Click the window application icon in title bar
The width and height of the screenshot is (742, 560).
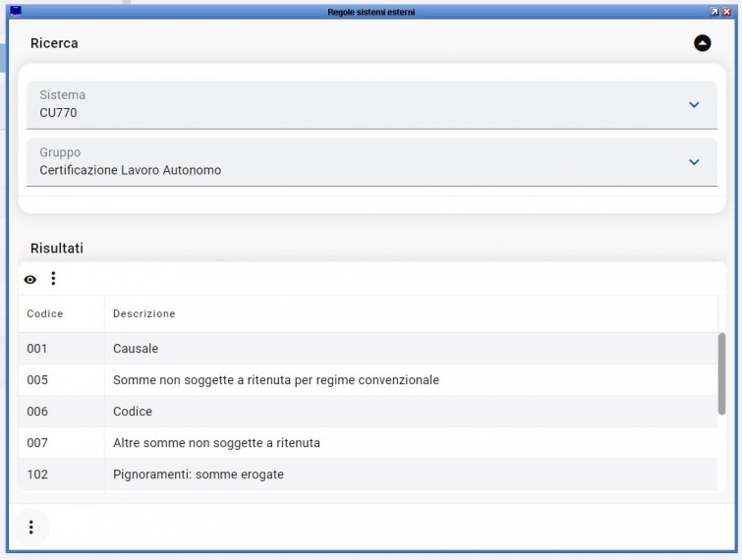(16, 11)
